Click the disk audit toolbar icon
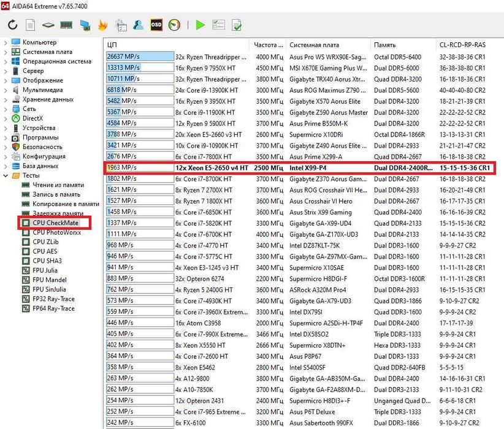This screenshot has width=504, height=429. point(121,25)
